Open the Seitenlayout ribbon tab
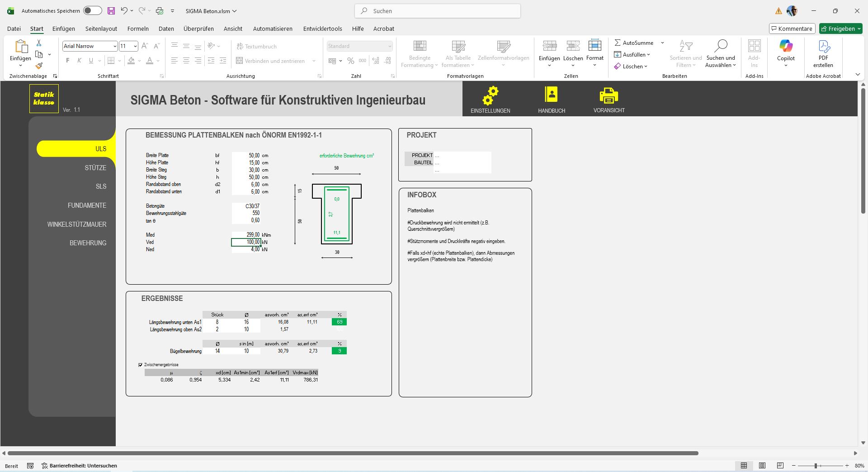 101,29
